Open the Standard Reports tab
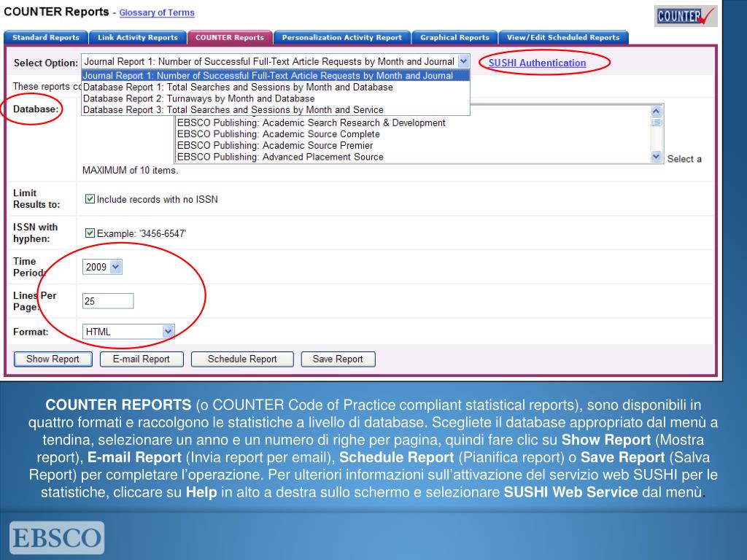 46,38
